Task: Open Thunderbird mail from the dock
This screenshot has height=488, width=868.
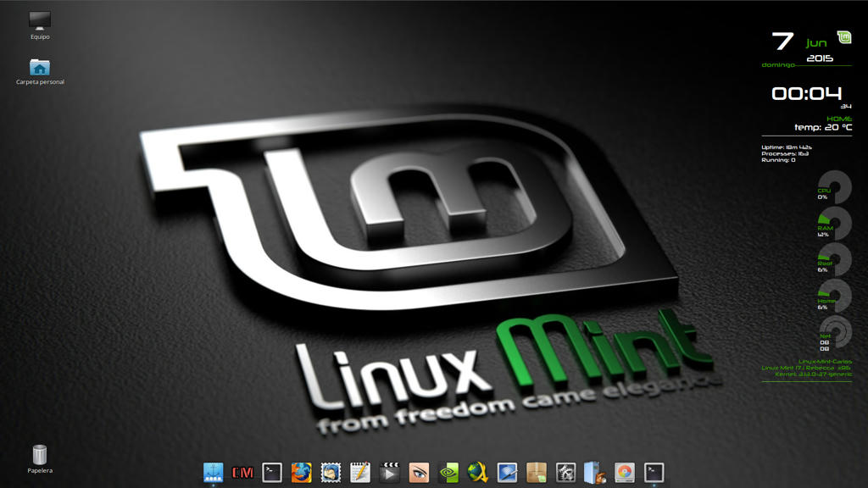Action: point(331,473)
